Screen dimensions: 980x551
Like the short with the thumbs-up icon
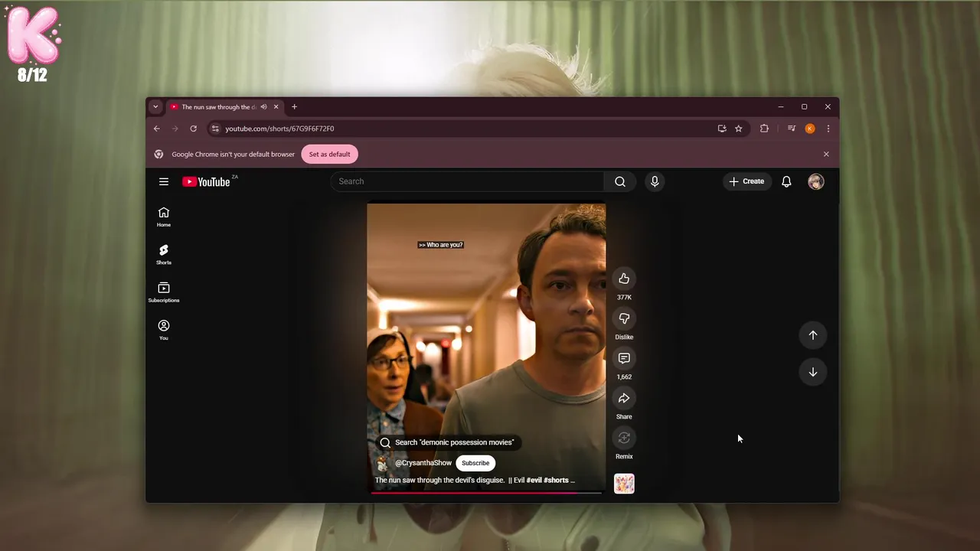(x=624, y=279)
